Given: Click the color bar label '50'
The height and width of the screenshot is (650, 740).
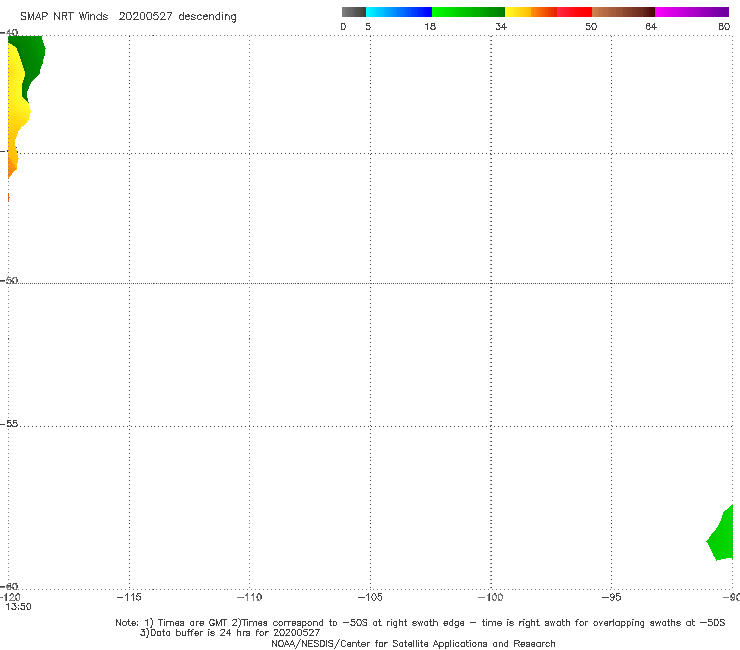Looking at the screenshot, I should [591, 26].
